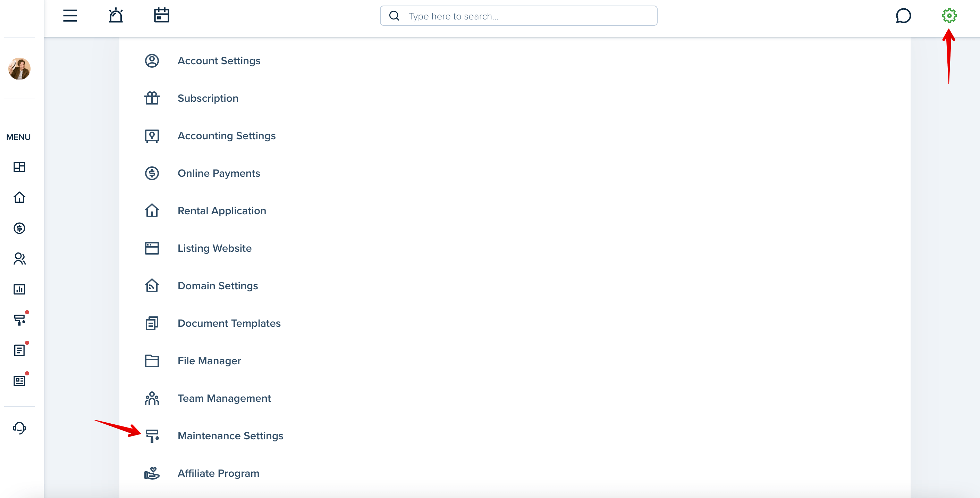Open the headset support icon in sidebar

(x=19, y=428)
